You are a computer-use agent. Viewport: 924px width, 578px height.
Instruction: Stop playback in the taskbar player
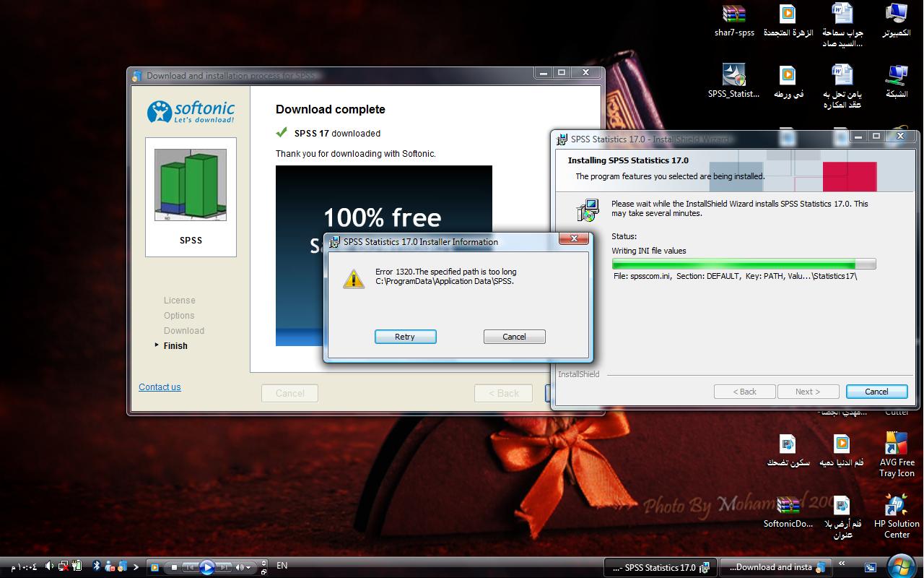174,567
